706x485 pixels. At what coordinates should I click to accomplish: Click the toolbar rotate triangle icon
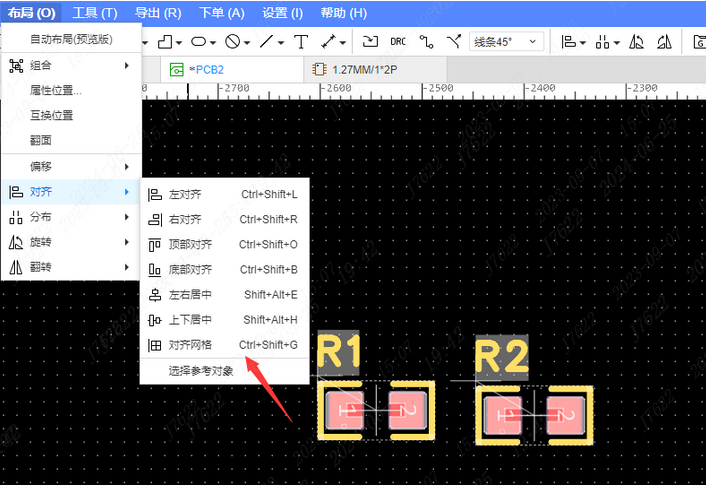tap(638, 42)
